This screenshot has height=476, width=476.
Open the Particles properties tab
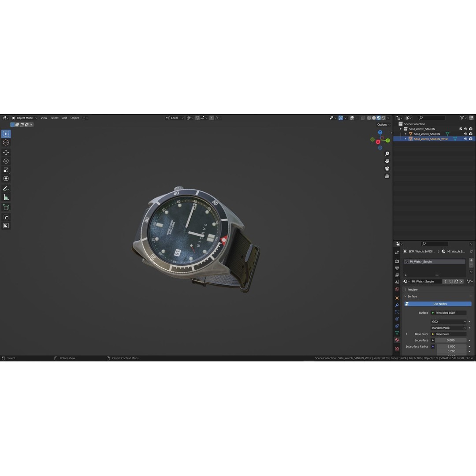pos(397,312)
